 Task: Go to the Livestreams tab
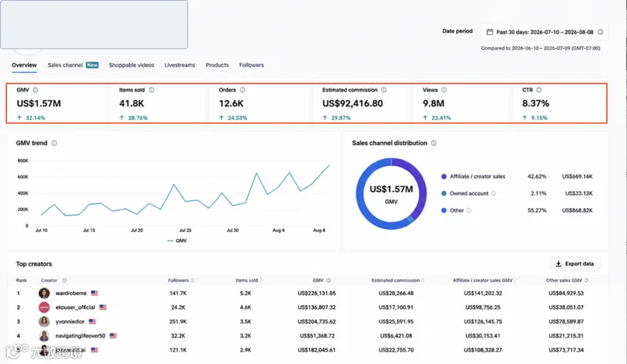pyautogui.click(x=180, y=65)
